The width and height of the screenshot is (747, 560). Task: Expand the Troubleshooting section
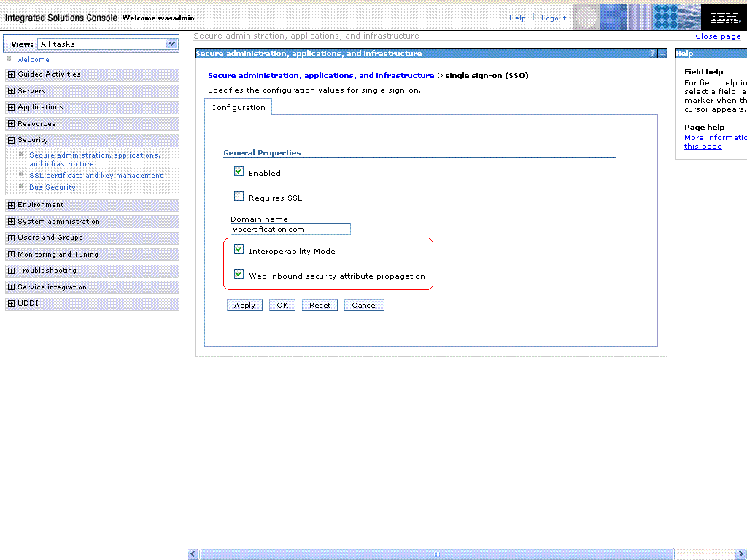tap(12, 271)
